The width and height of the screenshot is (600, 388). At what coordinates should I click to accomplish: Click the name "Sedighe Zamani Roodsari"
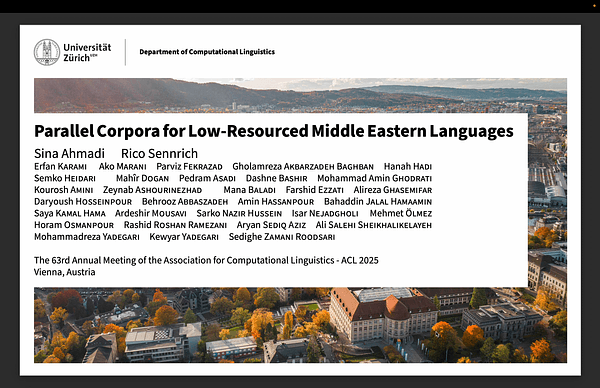282,237
